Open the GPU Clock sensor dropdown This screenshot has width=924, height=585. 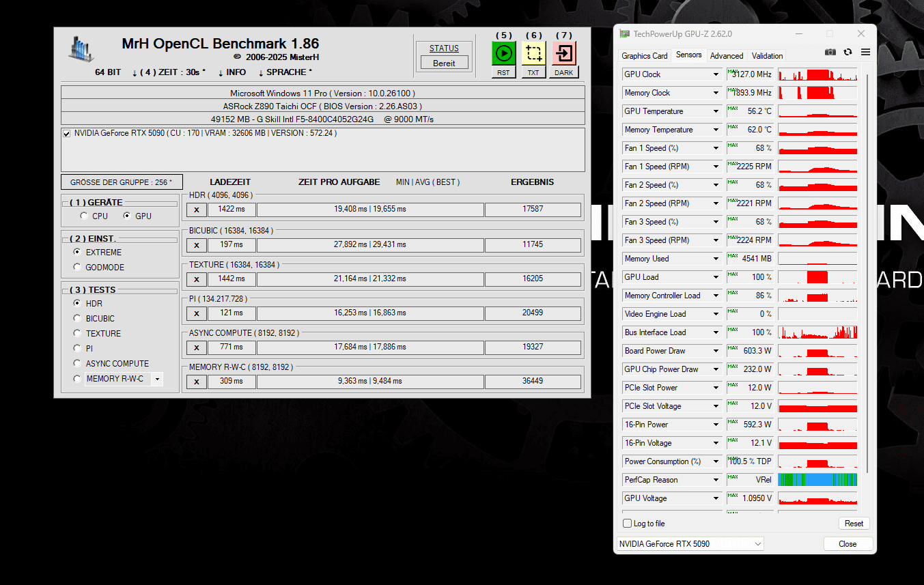(716, 74)
